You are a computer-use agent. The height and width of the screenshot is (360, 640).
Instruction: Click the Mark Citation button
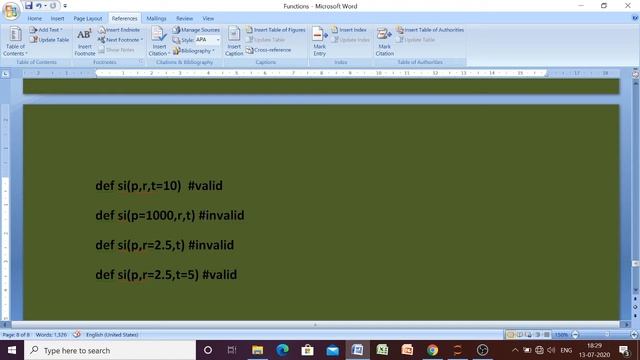[x=384, y=42]
